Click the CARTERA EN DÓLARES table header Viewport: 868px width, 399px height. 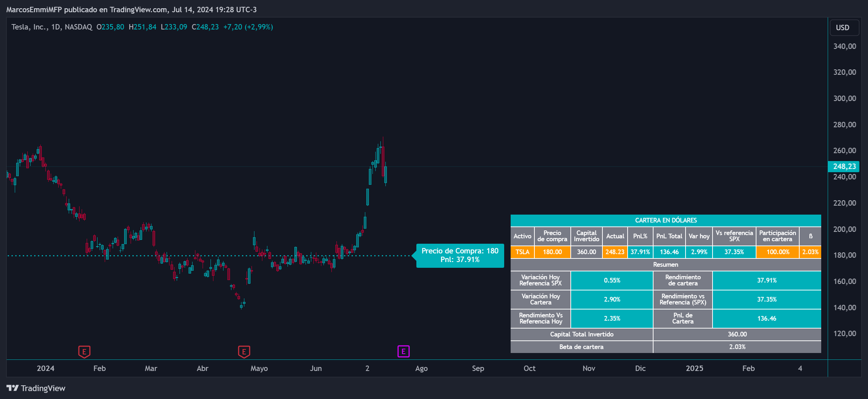(666, 220)
